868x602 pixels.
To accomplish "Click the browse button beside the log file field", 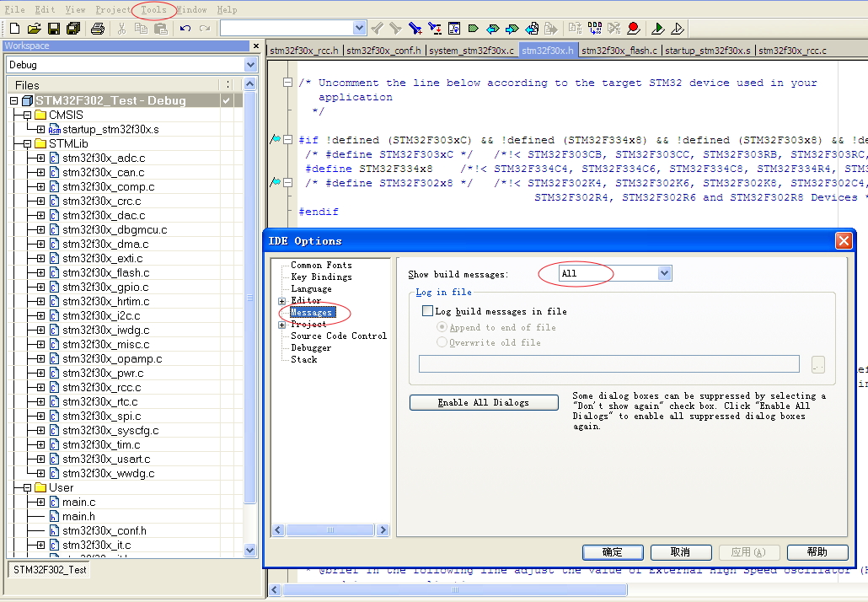I will [817, 364].
